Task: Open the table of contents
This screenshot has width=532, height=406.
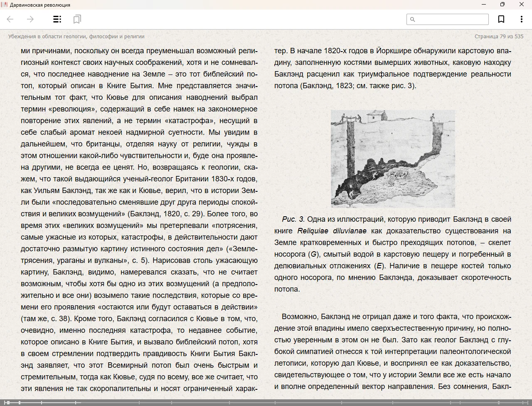Action: [57, 19]
